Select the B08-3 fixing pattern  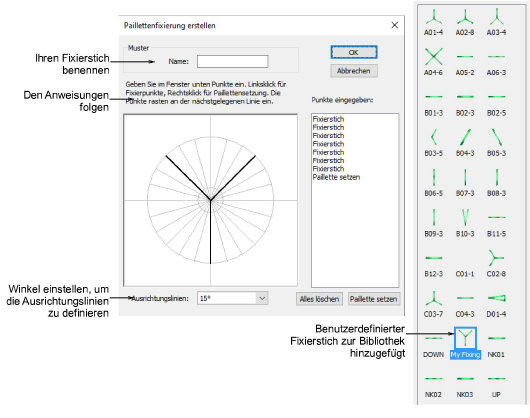point(496,183)
